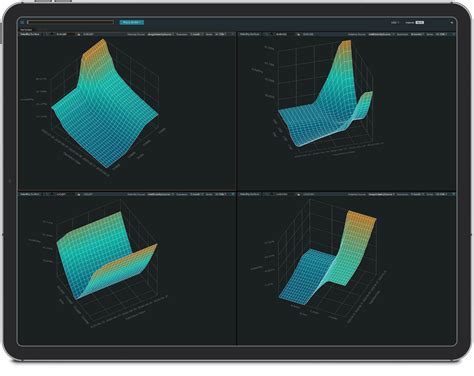The width and height of the screenshot is (474, 376).
Task: Toggle the white theme switch in the top bar
Action: (x=420, y=22)
